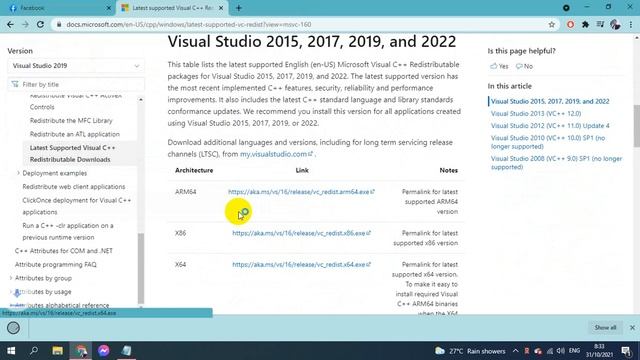The image size is (640, 360).
Task: Download the vc_redist.x86.exe link
Action: 301,233
